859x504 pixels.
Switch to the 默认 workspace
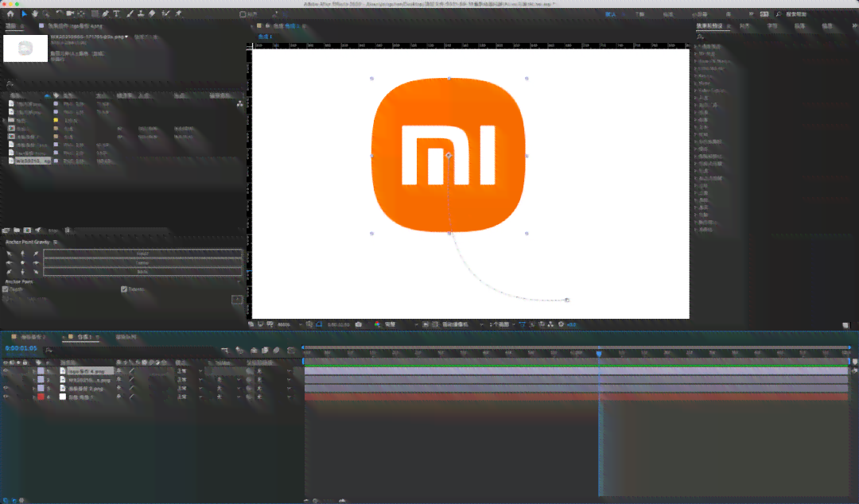(x=610, y=14)
